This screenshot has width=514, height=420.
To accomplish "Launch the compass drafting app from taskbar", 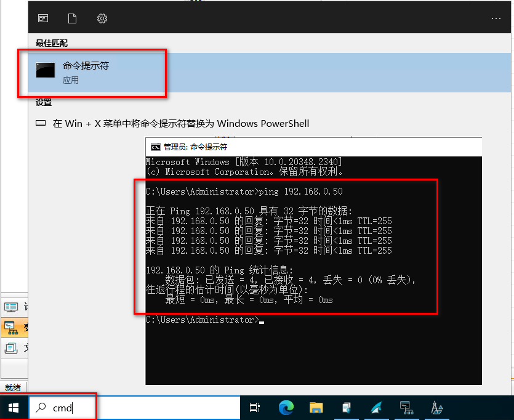I will click(x=437, y=407).
